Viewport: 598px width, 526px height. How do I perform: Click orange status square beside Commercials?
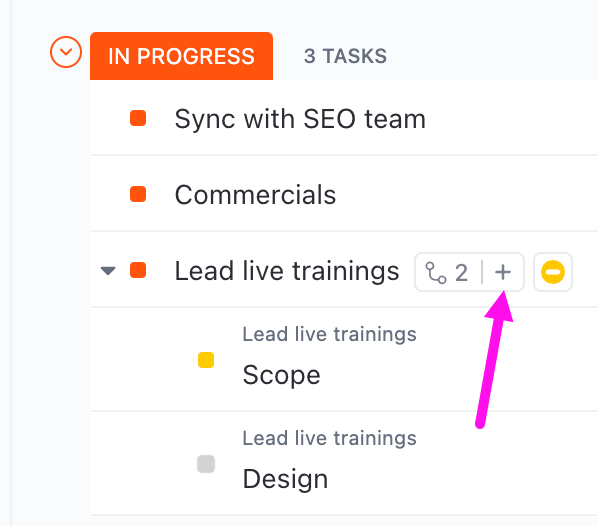click(x=138, y=194)
